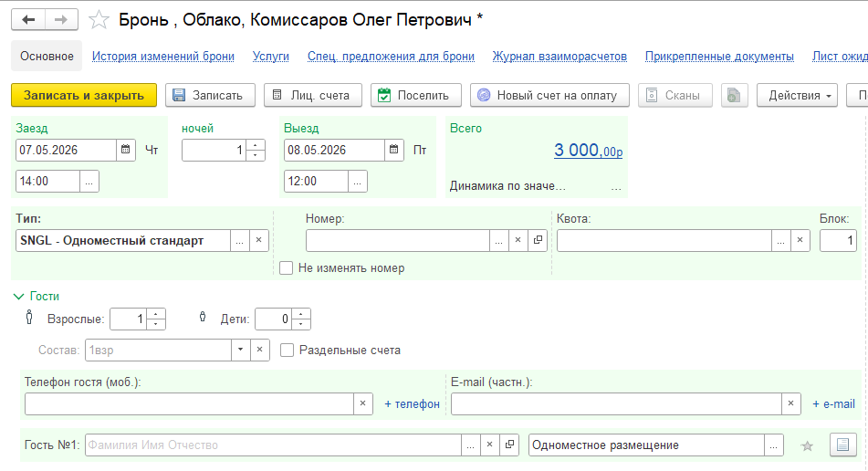
Task: Open selection dots for Гость №1
Action: pyautogui.click(x=471, y=445)
